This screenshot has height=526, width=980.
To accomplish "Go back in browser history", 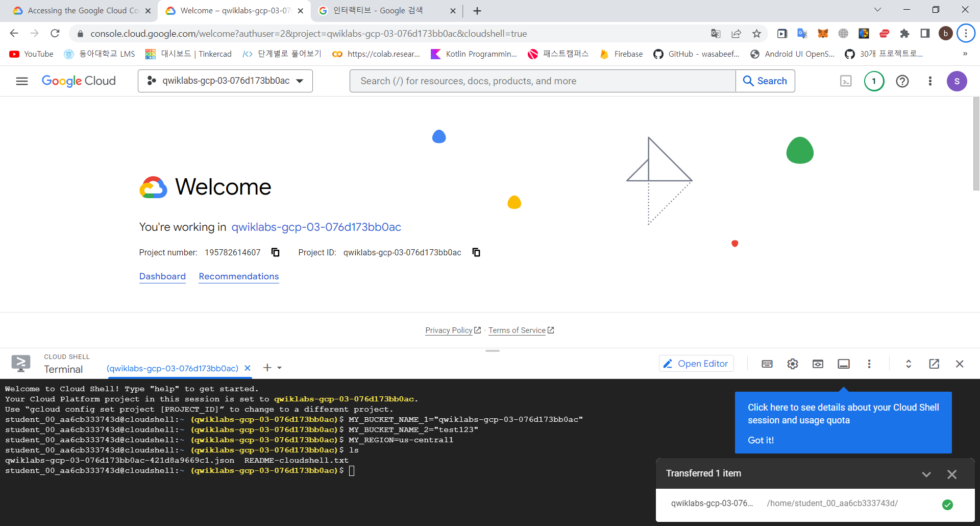I will [x=14, y=33].
